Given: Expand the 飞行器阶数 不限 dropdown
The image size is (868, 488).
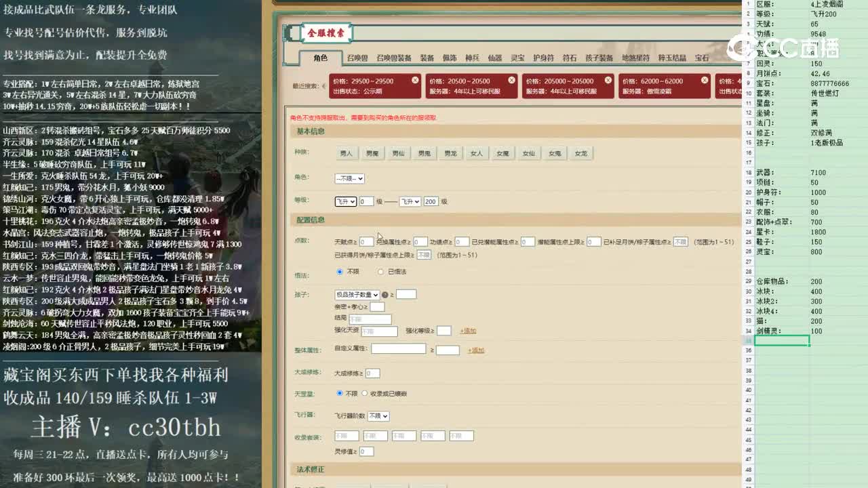Looking at the screenshot, I should pyautogui.click(x=376, y=416).
